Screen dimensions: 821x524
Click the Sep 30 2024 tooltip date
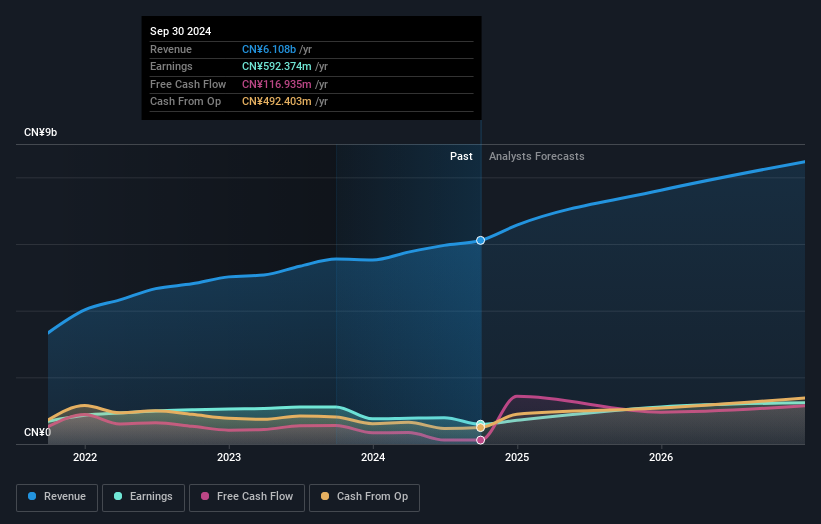click(x=181, y=31)
